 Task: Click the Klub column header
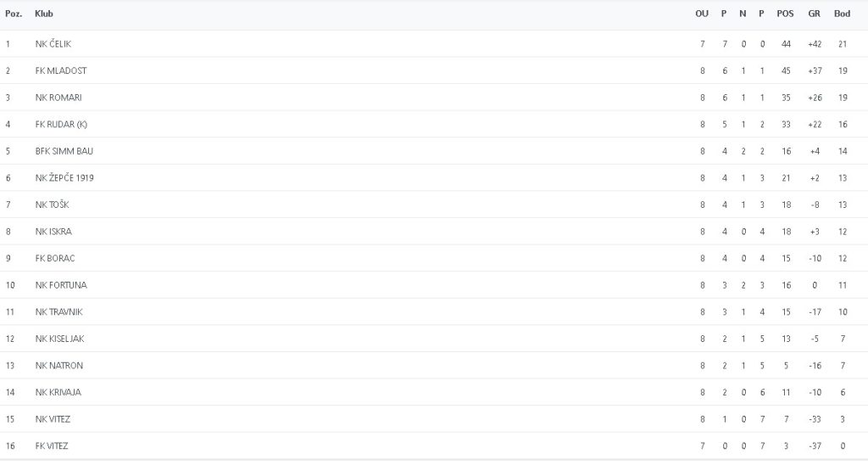tap(44, 14)
